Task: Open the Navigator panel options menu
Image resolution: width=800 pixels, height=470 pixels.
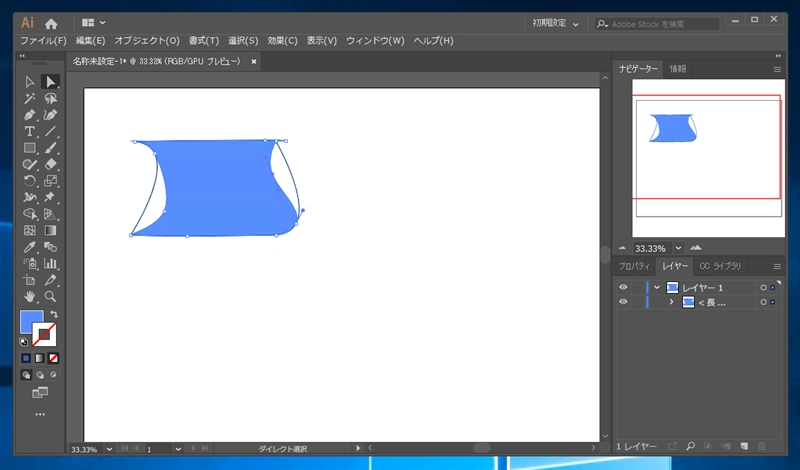Action: click(777, 69)
